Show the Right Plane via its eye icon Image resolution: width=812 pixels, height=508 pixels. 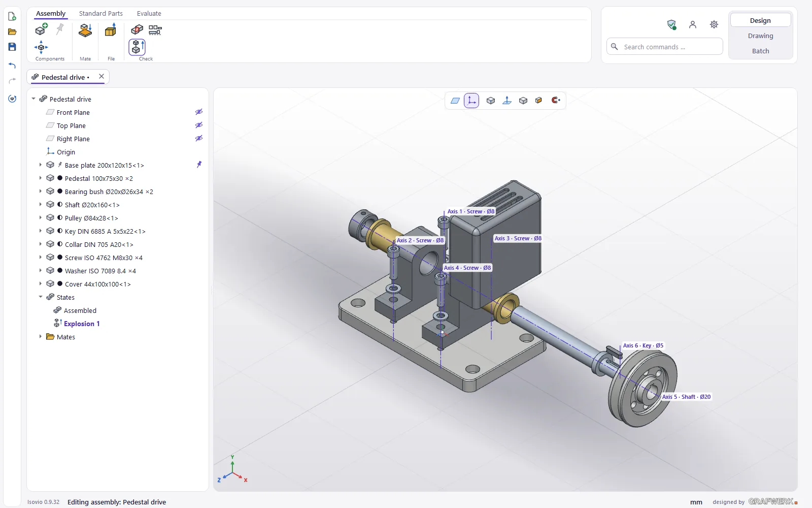199,138
